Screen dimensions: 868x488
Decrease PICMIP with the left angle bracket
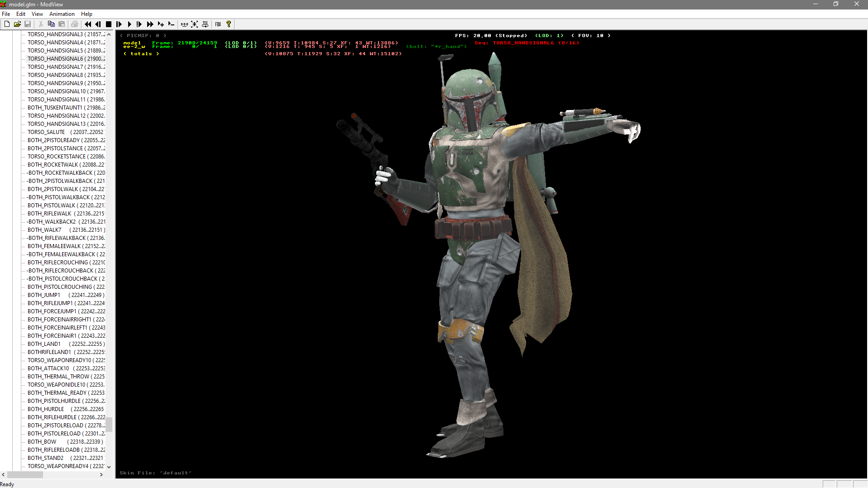pos(121,35)
